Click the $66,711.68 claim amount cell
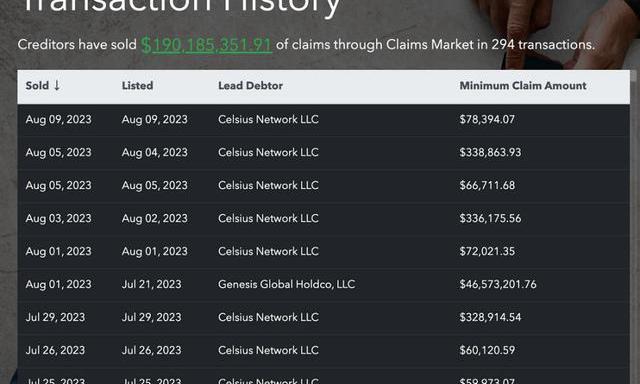The image size is (640, 384). coord(487,185)
